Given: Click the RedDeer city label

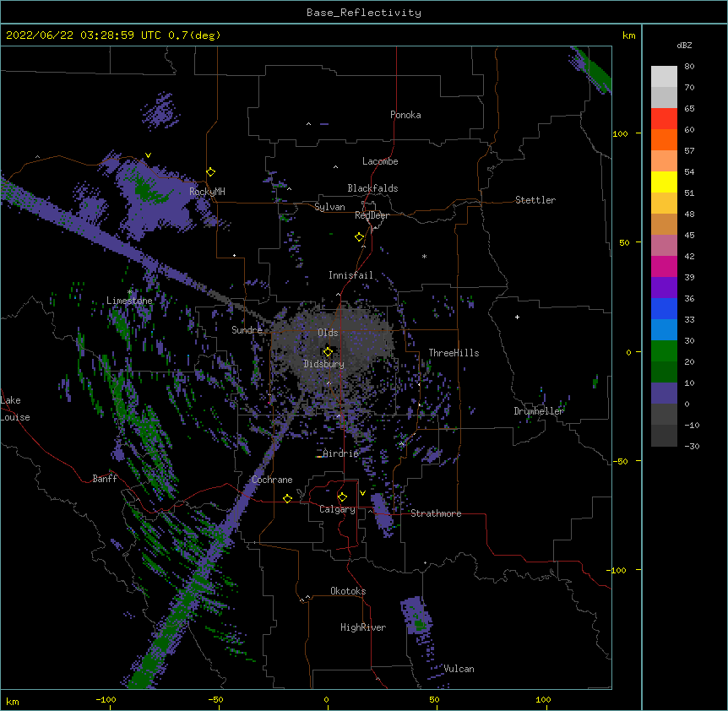Looking at the screenshot, I should pyautogui.click(x=372, y=215).
